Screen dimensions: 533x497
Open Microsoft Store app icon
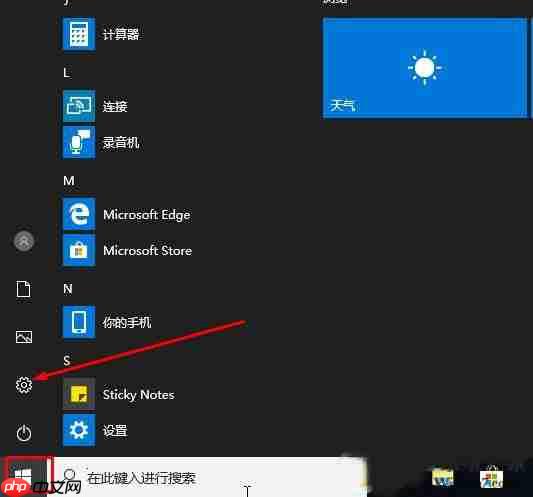(79, 251)
